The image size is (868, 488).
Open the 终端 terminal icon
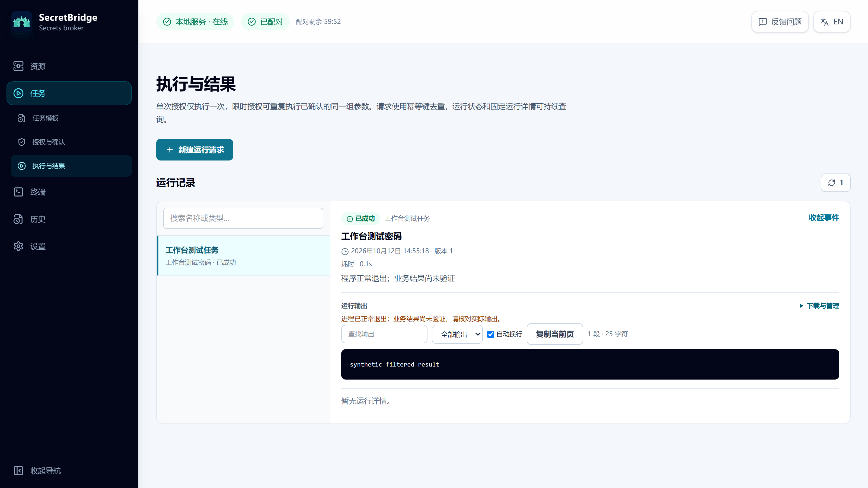coord(18,192)
